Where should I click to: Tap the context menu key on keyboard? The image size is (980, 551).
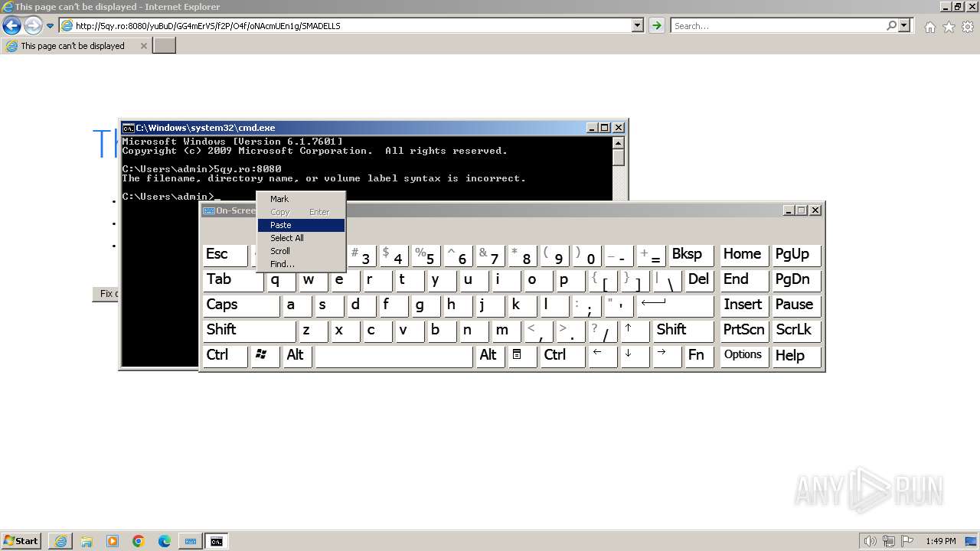coord(522,356)
